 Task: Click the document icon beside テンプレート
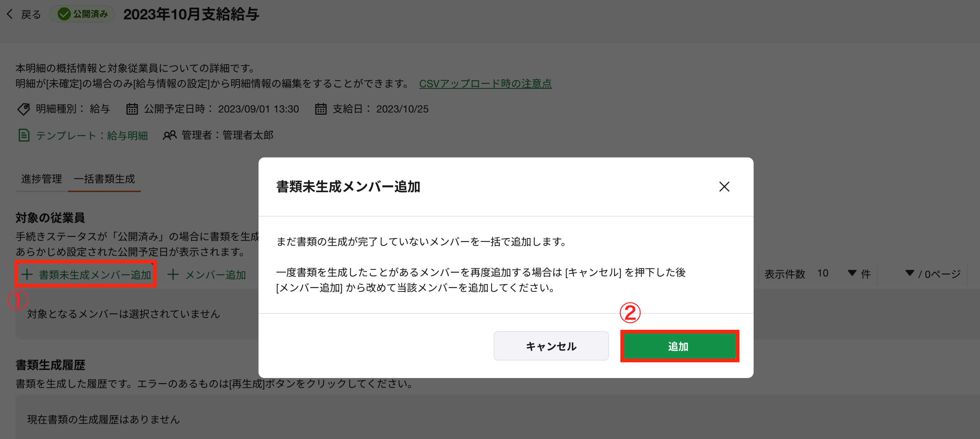(24, 135)
